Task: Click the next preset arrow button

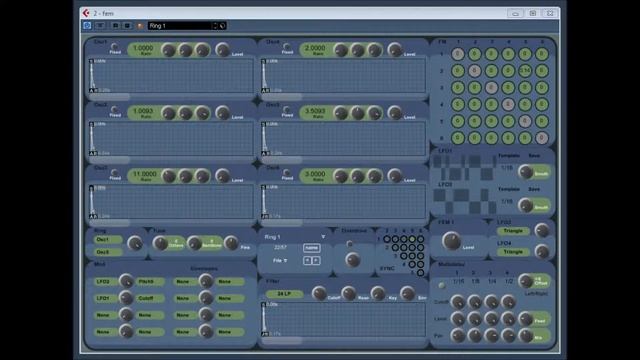Action: pyautogui.click(x=316, y=260)
